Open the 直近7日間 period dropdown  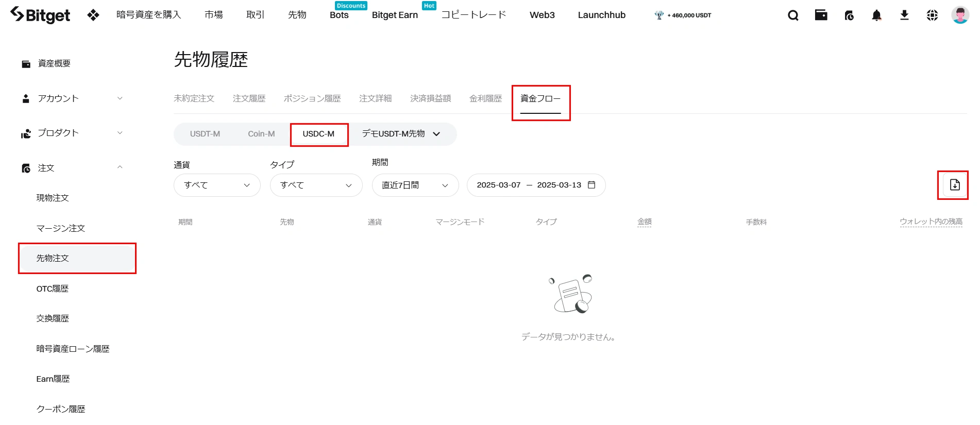415,185
